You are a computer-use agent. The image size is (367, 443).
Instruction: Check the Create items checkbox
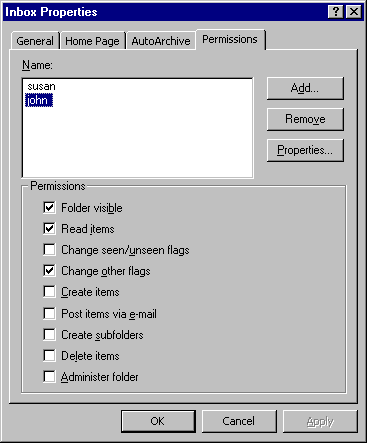[x=49, y=292]
